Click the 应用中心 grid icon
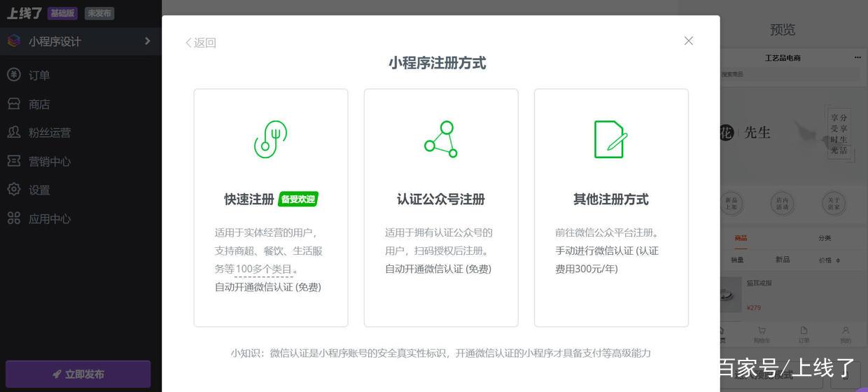The width and height of the screenshot is (868, 392). [x=14, y=218]
